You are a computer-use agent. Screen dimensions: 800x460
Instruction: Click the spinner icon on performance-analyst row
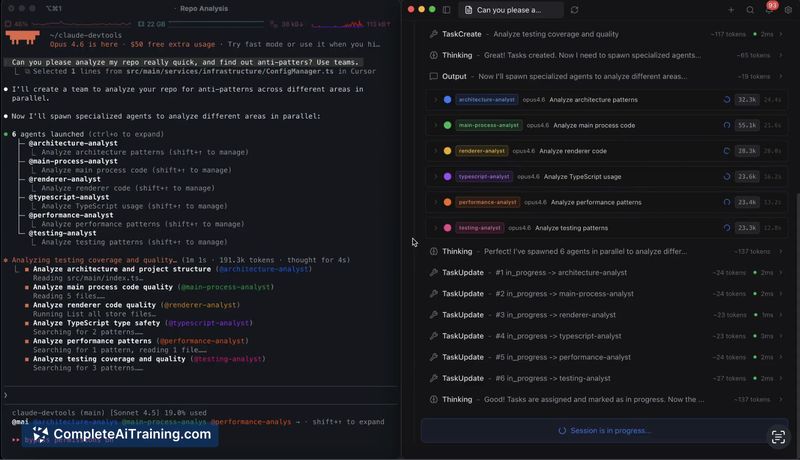click(727, 202)
